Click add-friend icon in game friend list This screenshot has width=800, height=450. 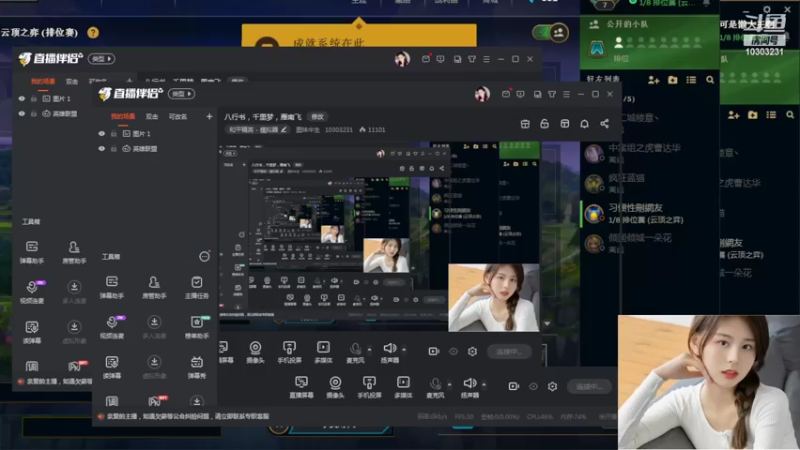coord(654,80)
